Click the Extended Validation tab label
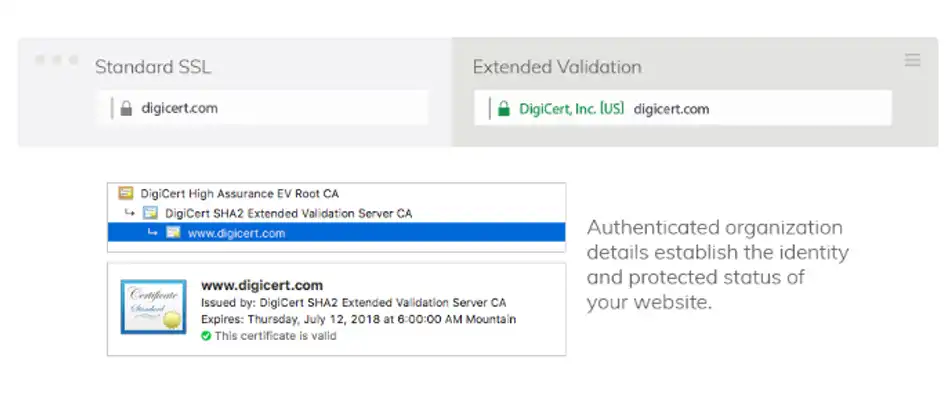This screenshot has width=950, height=410. 557,68
